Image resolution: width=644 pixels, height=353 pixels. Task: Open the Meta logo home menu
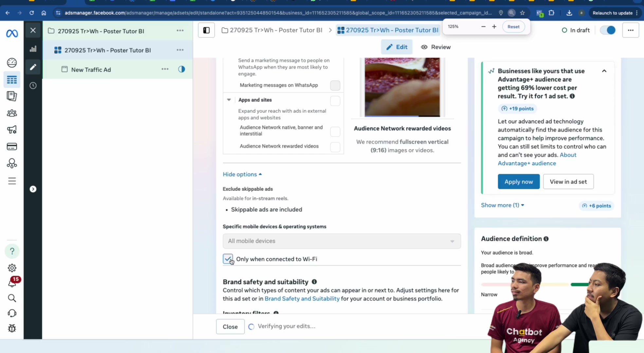(12, 33)
